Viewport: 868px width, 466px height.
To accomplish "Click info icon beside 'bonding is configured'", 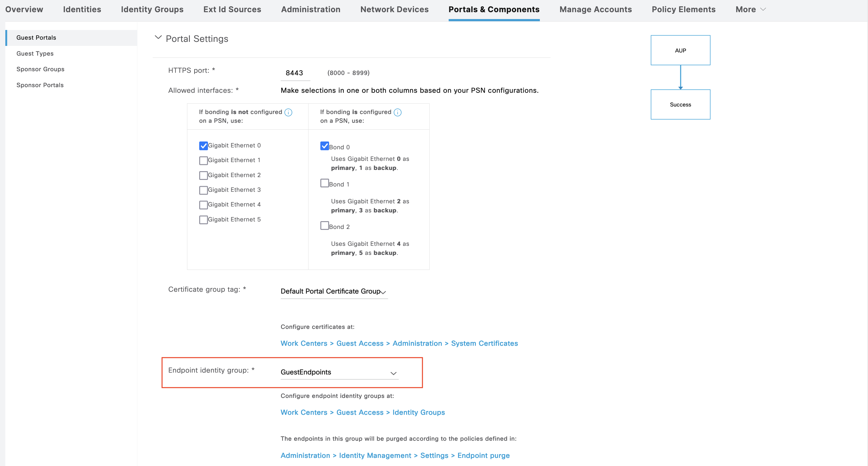I will 397,112.
